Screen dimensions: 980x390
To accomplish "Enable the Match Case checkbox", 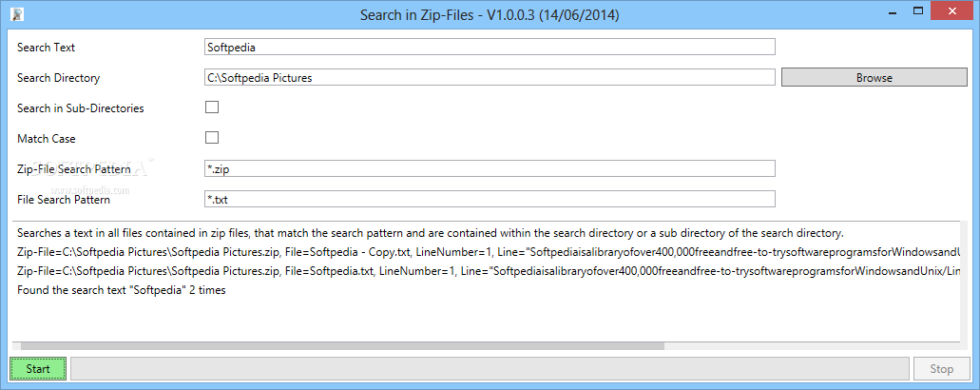I will pos(212,138).
